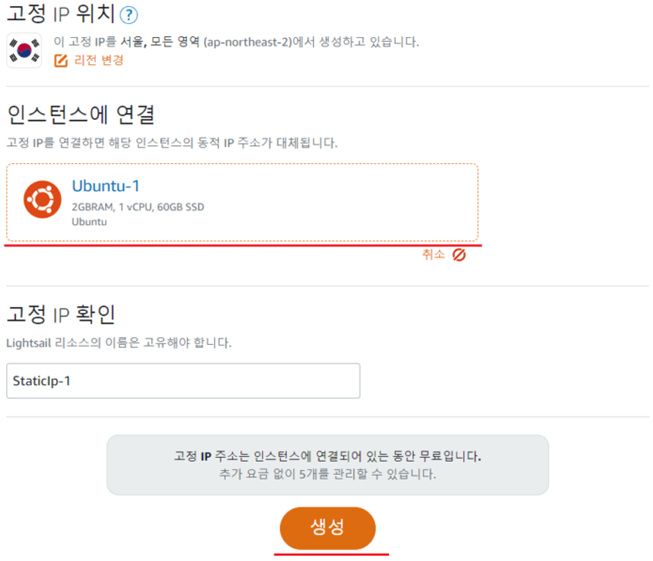Open the help icon beside 고정 IP 위치

(x=129, y=15)
